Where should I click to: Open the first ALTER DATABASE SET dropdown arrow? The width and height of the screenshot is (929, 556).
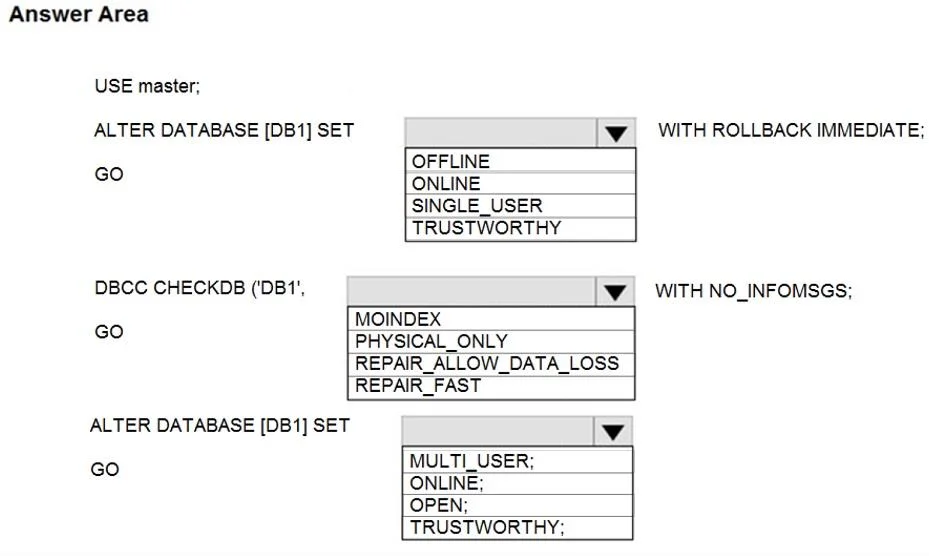[x=616, y=133]
